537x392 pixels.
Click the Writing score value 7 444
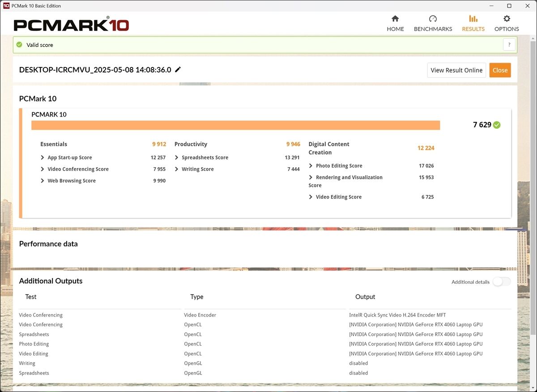(294, 169)
